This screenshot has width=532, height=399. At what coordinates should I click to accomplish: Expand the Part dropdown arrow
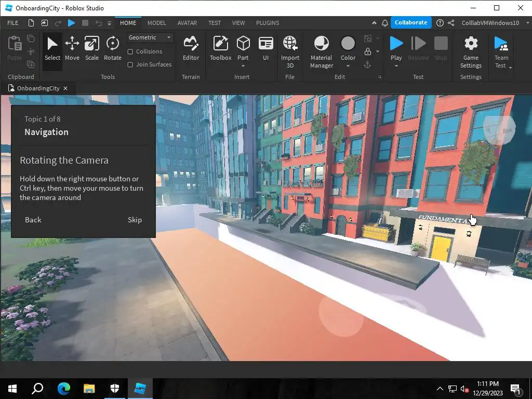243,66
